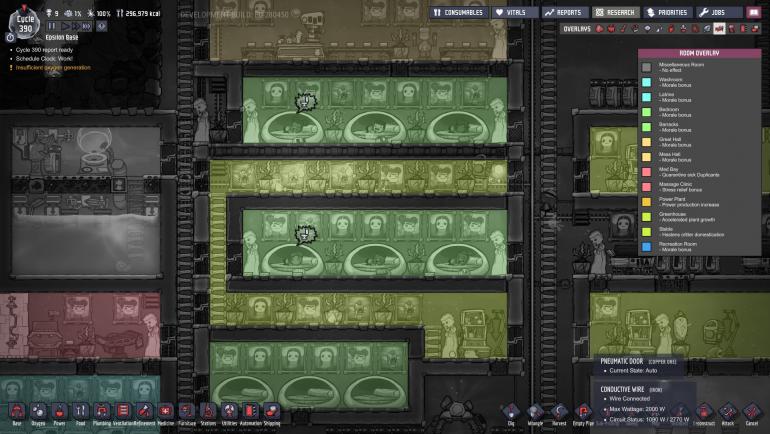Viewport: 770px width, 434px height.
Task: Open the Research screen
Action: point(615,12)
